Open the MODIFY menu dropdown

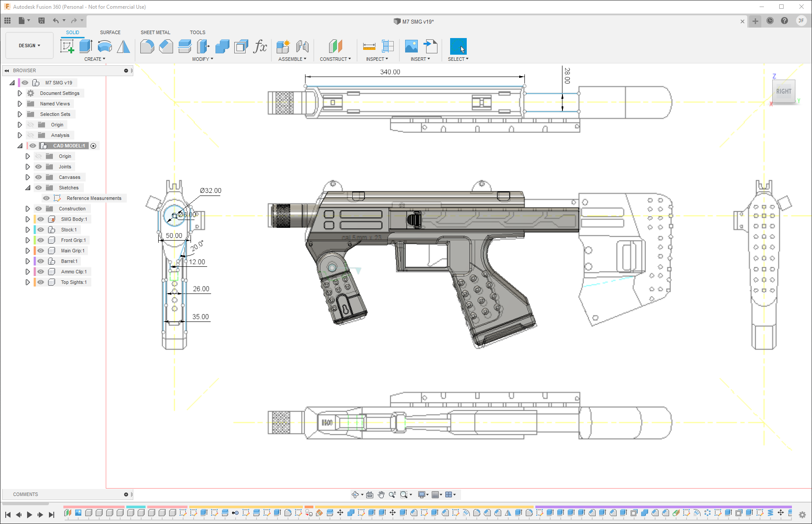point(202,59)
